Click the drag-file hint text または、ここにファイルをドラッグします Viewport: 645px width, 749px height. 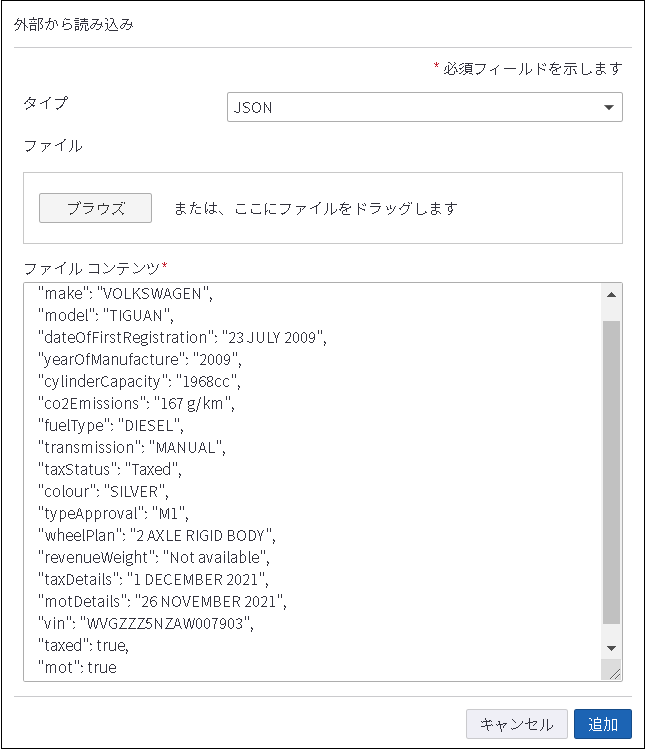pyautogui.click(x=316, y=208)
